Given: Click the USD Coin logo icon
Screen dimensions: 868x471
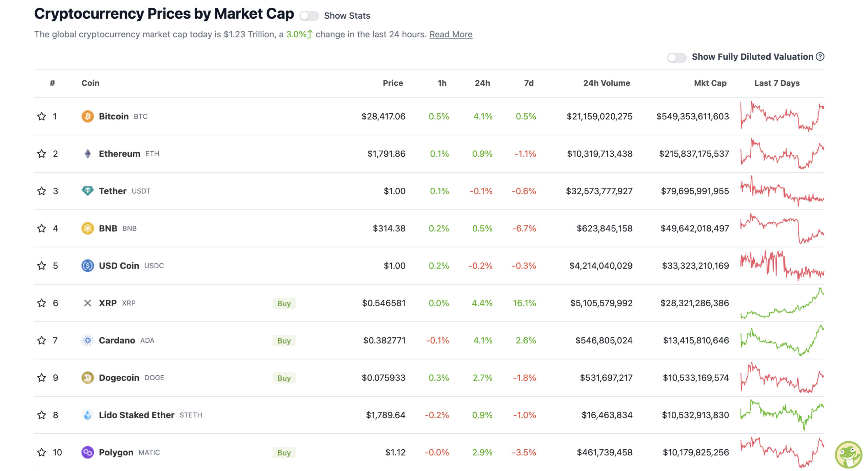Looking at the screenshot, I should (x=87, y=266).
